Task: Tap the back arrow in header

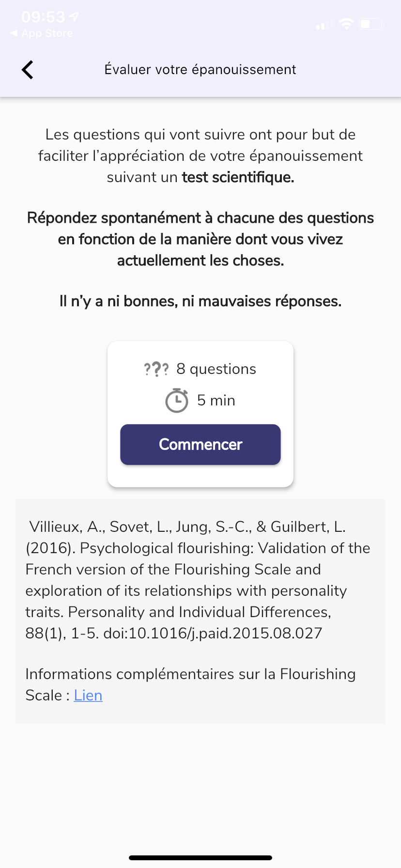Action: click(x=28, y=70)
